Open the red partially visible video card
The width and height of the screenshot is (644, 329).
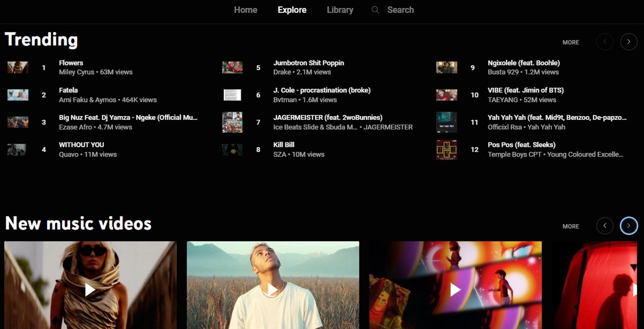pyautogui.click(x=595, y=285)
